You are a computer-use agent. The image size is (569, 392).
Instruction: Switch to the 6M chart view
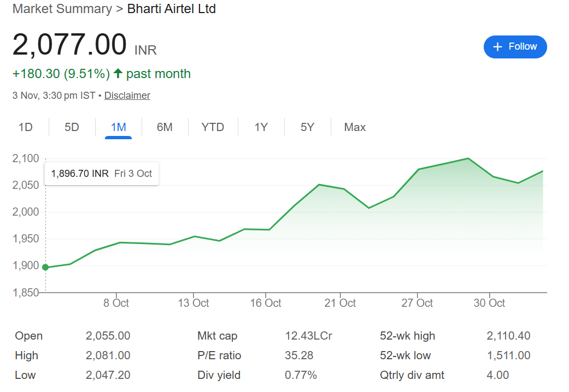coord(165,127)
